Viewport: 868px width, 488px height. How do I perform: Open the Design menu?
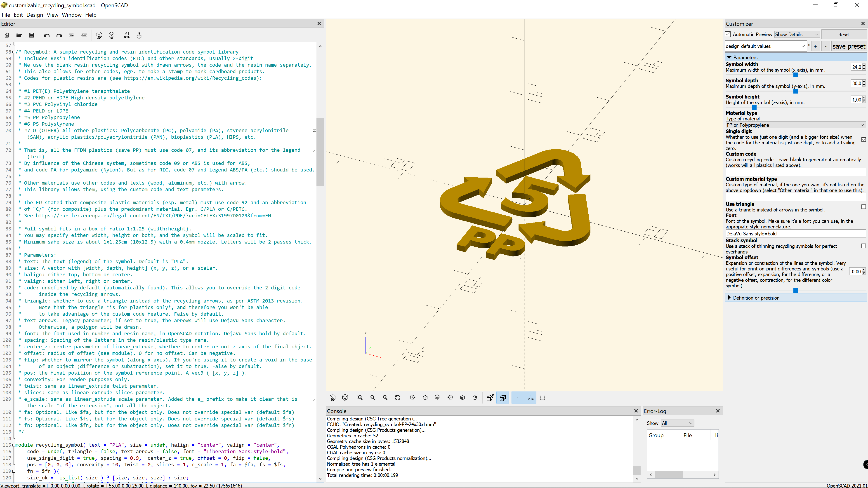click(x=35, y=15)
